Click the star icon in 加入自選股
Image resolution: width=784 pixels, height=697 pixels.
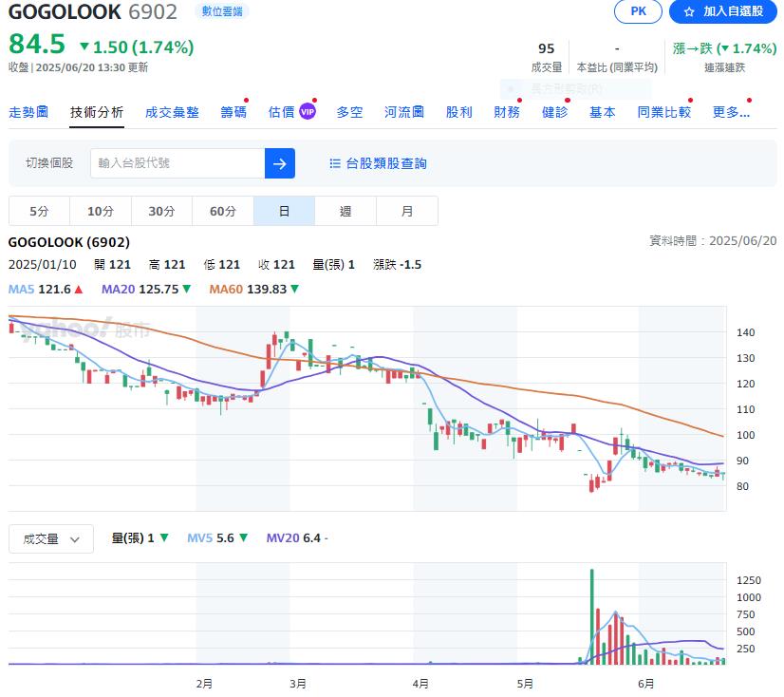(x=689, y=11)
